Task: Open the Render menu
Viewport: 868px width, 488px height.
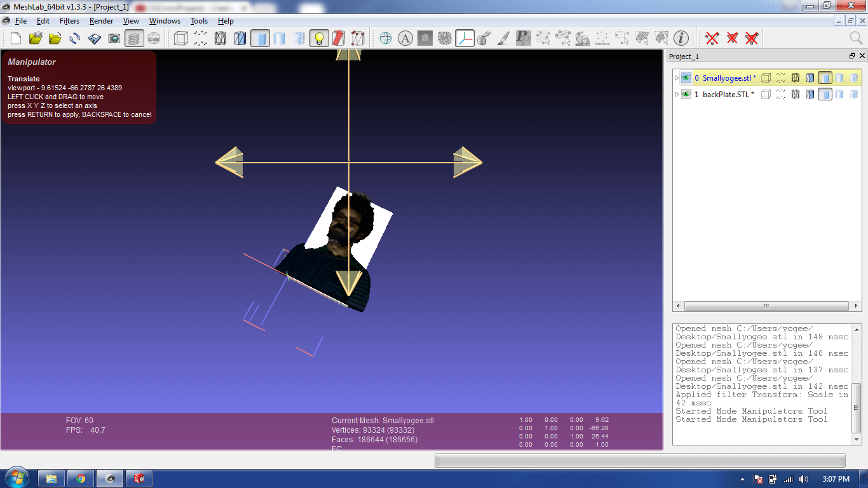Action: coord(101,21)
